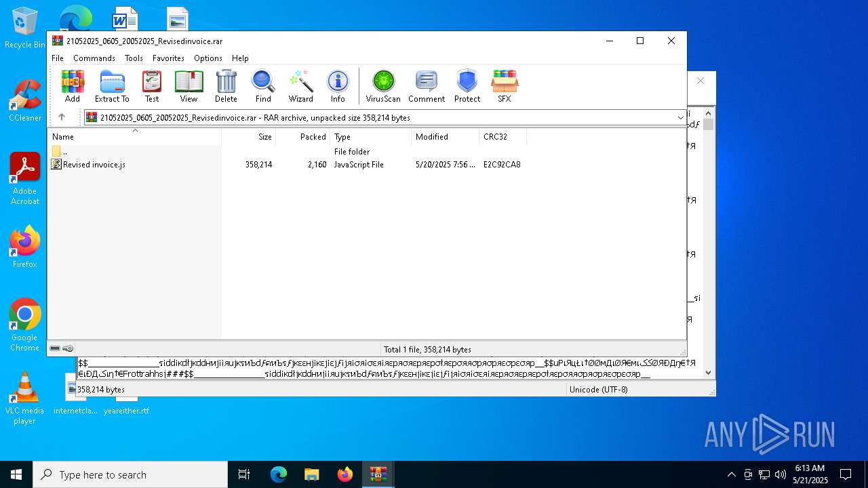
Task: Click the SFX toolbar icon
Action: [505, 86]
